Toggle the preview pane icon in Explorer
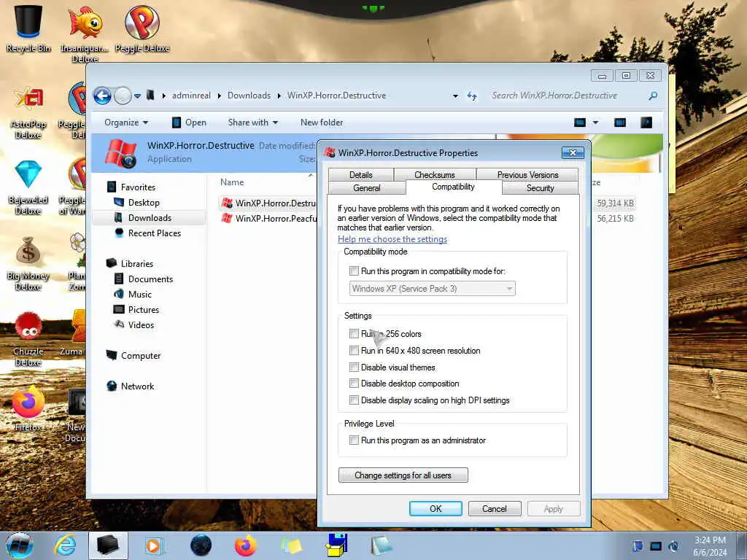This screenshot has width=747, height=560. (x=620, y=122)
